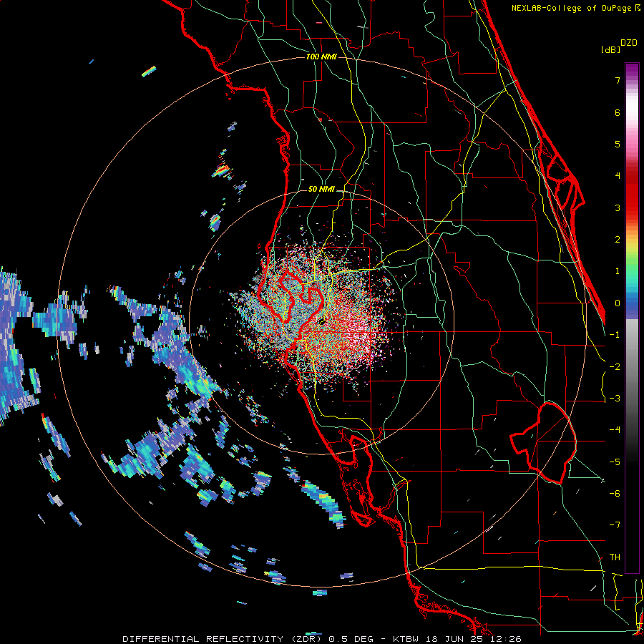Click the 100 NMI range ring label
Viewport: 644px width, 644px height.
click(321, 57)
